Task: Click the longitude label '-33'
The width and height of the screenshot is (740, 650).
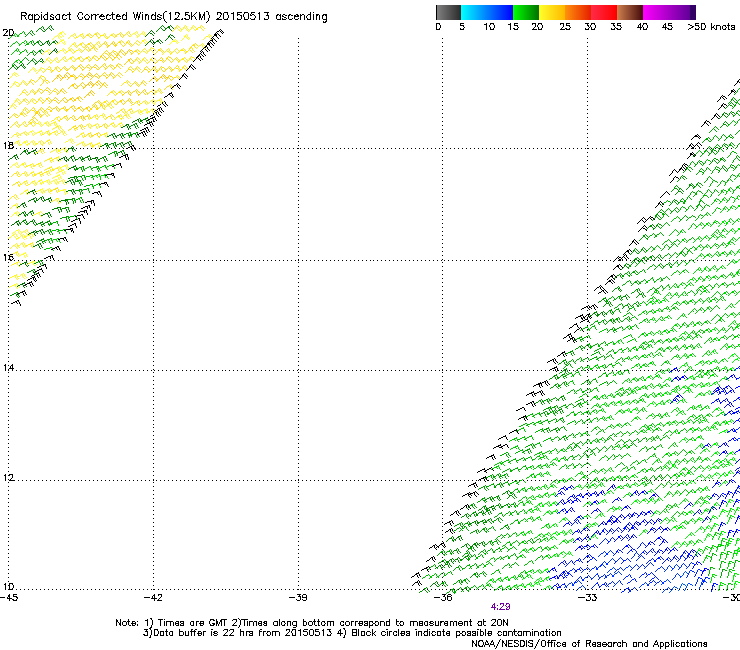Action: (587, 598)
